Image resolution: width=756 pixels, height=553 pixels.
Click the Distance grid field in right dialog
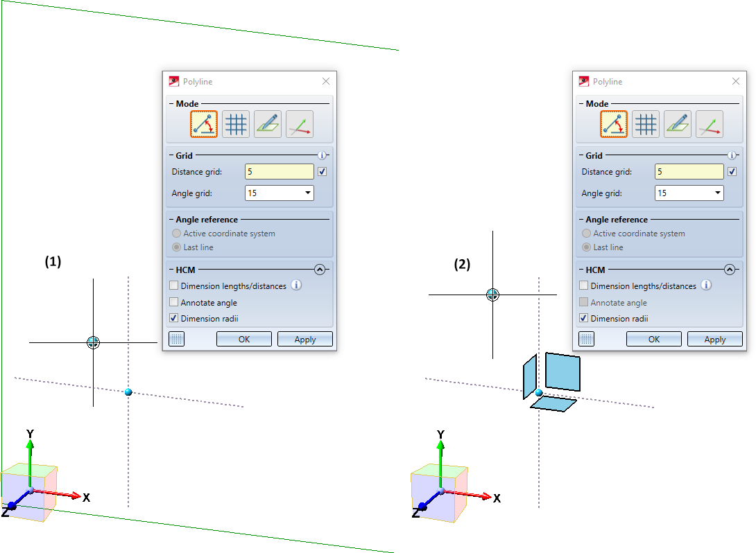click(689, 171)
